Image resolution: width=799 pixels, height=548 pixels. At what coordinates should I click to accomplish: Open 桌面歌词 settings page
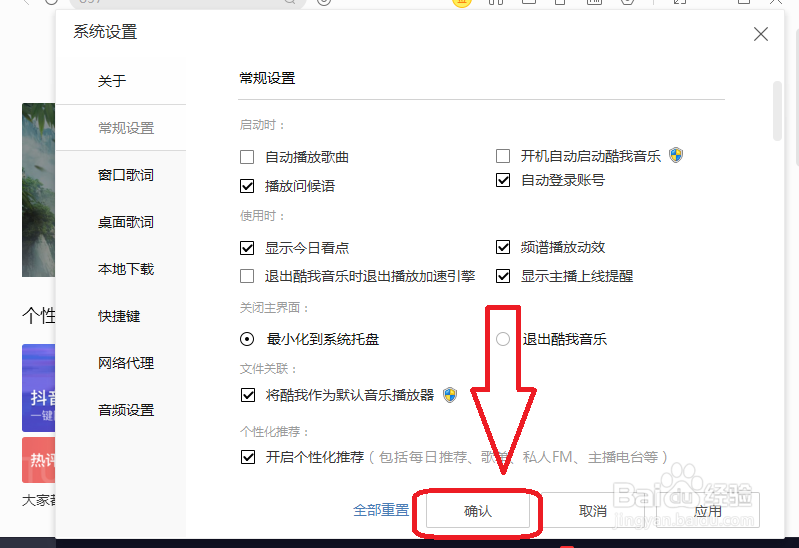click(126, 222)
